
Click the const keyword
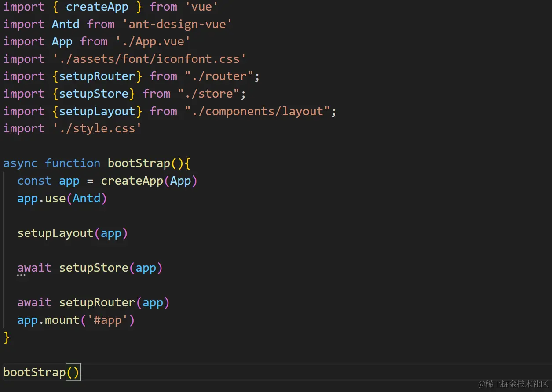(x=34, y=181)
